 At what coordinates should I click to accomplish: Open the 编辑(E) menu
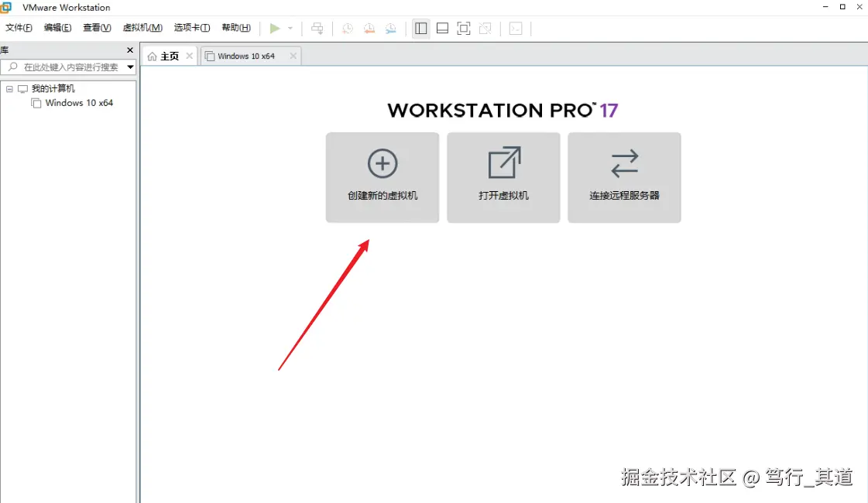click(57, 28)
